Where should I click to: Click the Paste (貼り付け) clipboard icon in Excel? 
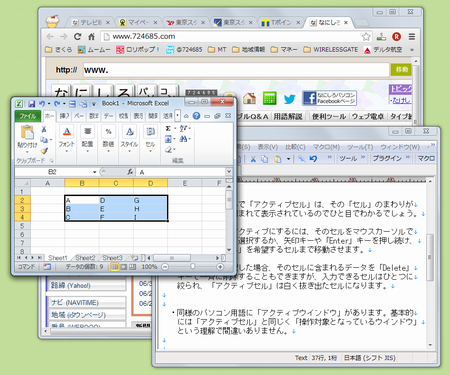point(27,133)
